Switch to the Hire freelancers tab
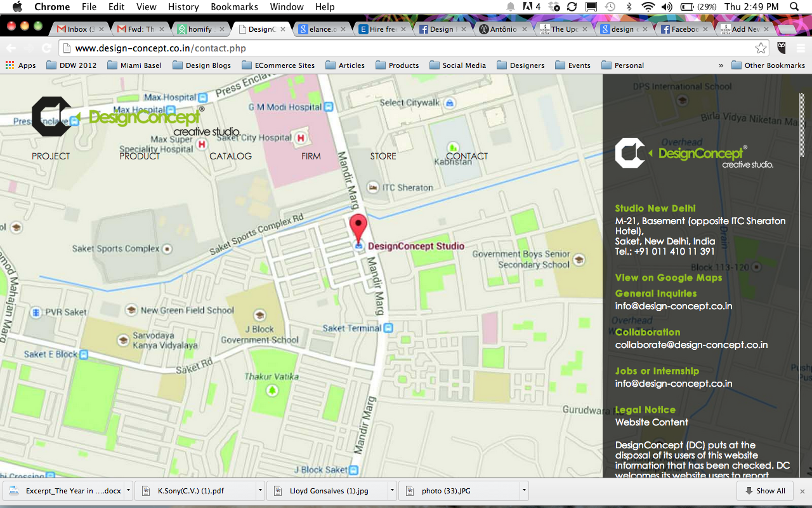 (x=383, y=29)
